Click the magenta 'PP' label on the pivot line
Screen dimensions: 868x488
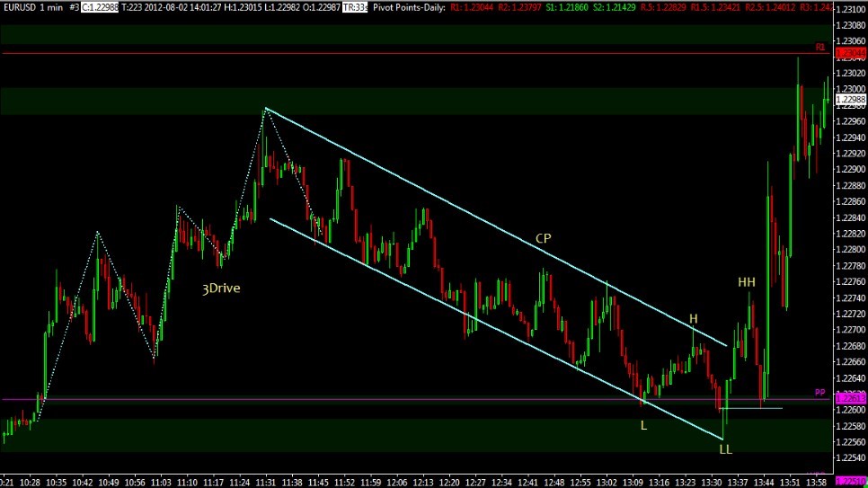point(819,392)
